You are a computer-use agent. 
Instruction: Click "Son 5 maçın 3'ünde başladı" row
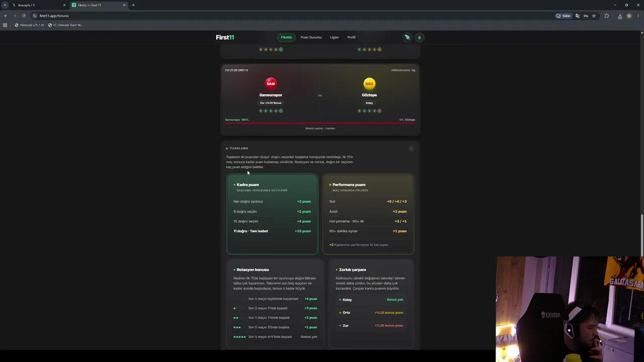275,327
